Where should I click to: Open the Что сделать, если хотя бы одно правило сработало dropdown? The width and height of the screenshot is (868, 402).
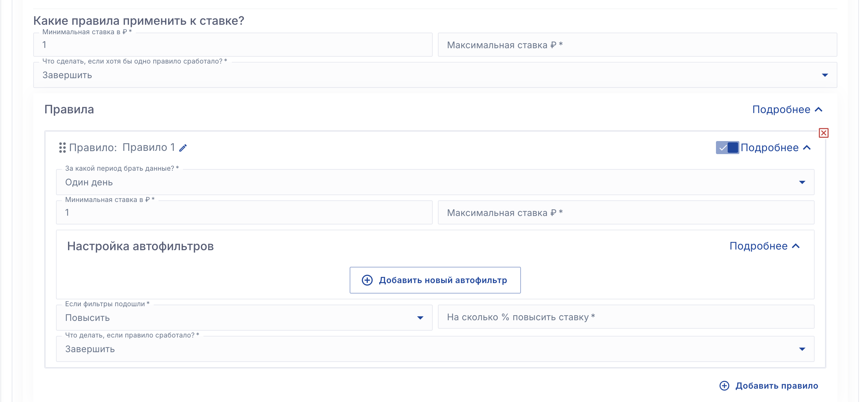coord(435,75)
